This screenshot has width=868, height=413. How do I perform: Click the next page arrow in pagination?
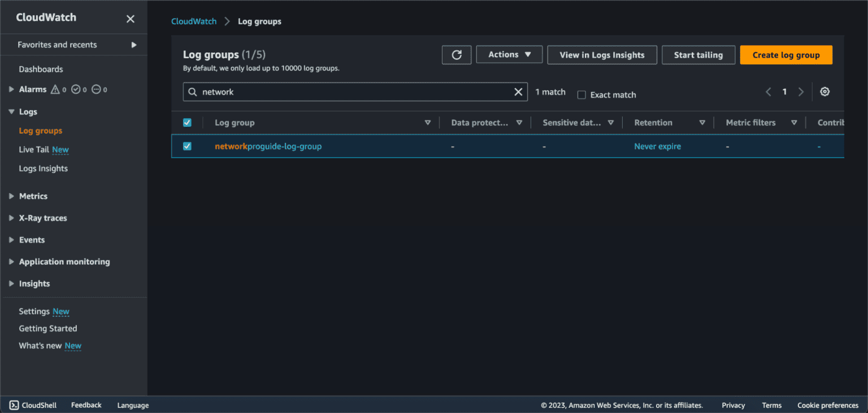click(x=801, y=91)
